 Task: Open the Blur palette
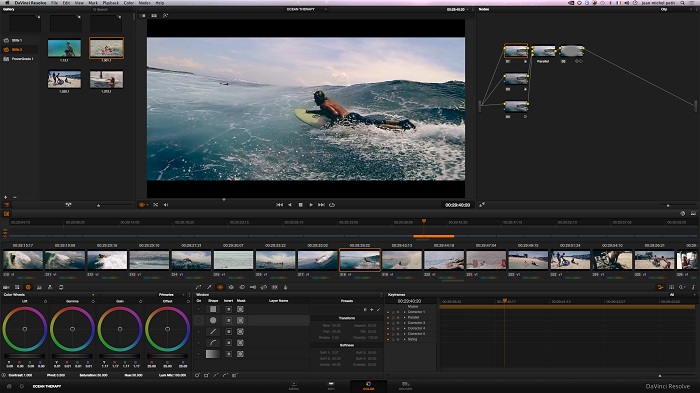pos(242,287)
